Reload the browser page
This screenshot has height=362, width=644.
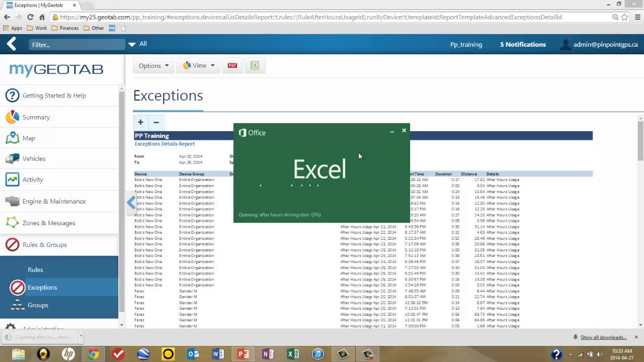[30, 17]
